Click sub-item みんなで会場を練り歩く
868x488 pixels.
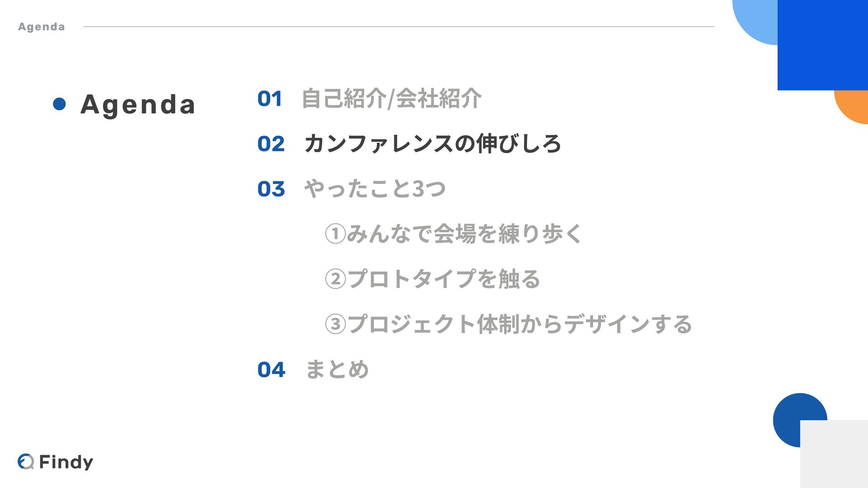[x=464, y=234]
